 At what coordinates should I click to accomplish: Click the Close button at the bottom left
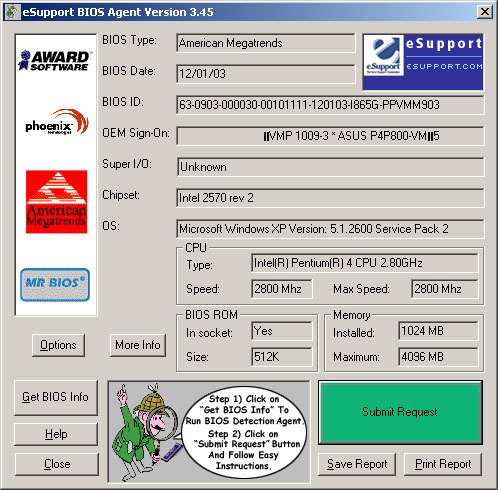click(57, 464)
